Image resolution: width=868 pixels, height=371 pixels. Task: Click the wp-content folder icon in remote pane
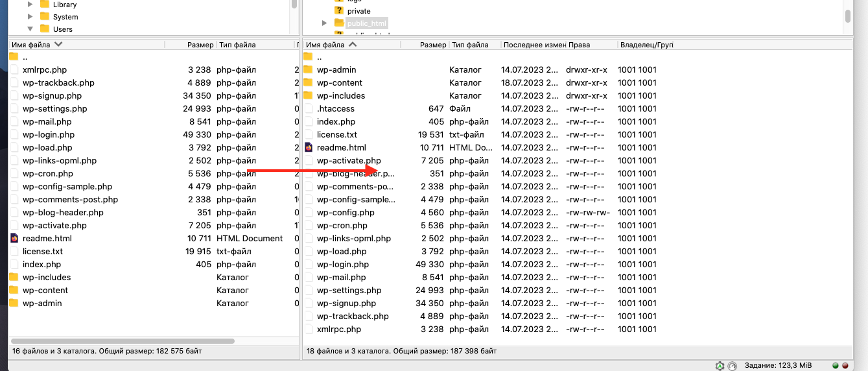(x=308, y=82)
